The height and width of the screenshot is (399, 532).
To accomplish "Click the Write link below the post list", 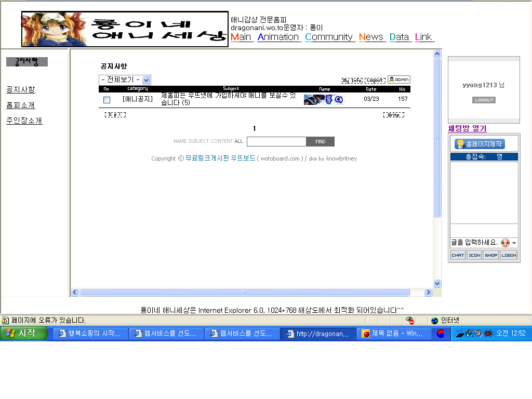I will point(393,115).
